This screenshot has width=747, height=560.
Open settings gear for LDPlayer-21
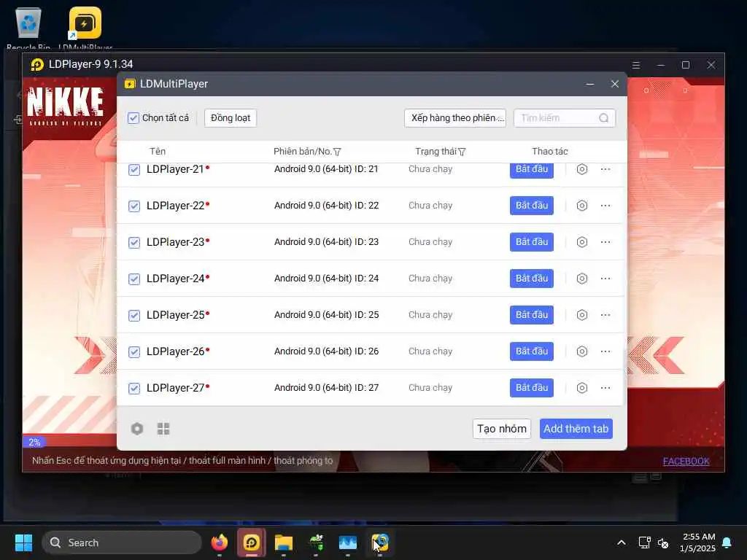(581, 169)
